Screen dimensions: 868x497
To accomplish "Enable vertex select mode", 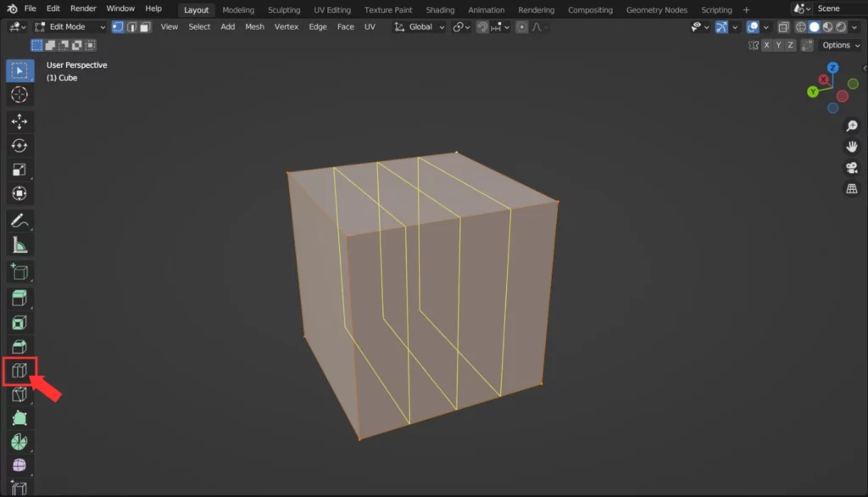I will point(118,27).
